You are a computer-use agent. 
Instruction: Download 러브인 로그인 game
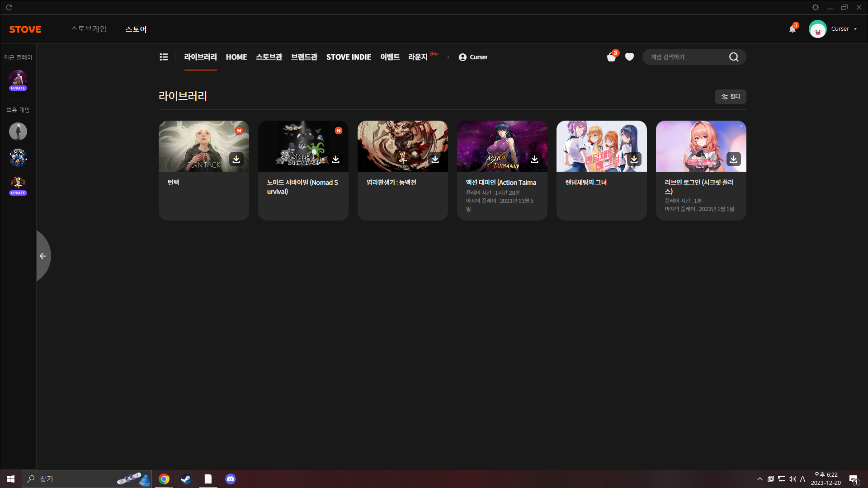tap(733, 159)
